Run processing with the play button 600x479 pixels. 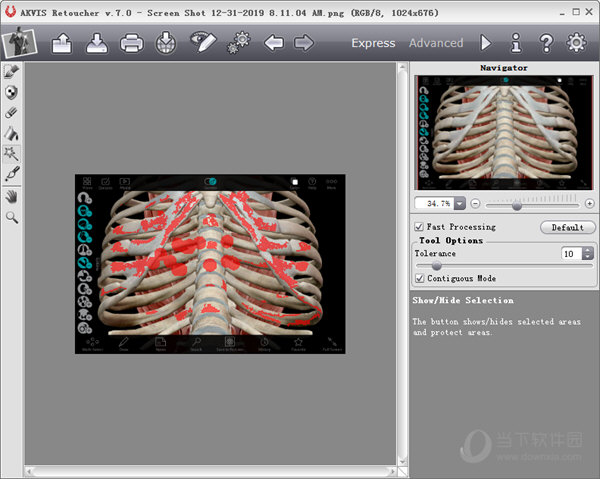coord(486,43)
